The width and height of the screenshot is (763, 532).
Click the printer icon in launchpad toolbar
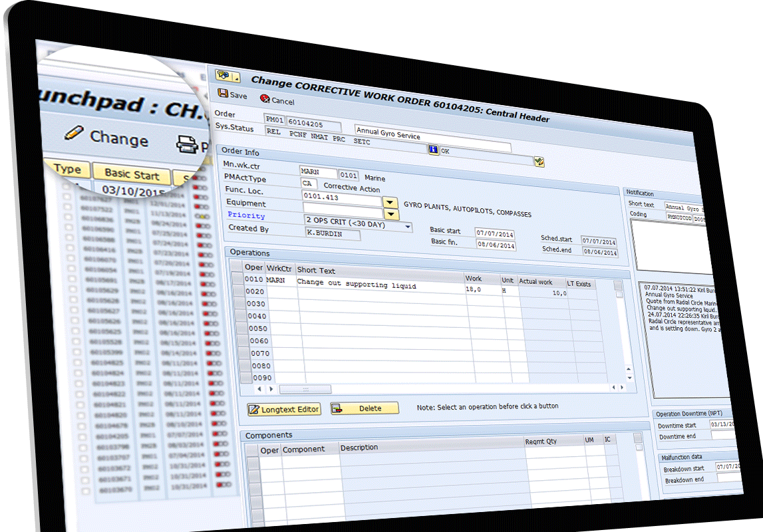[186, 143]
